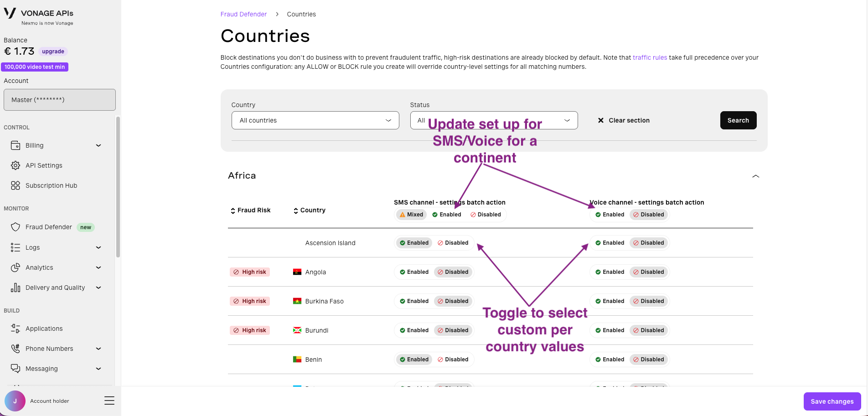The image size is (868, 416).
Task: Open the hamburger menu beside Account holder
Action: click(x=109, y=401)
